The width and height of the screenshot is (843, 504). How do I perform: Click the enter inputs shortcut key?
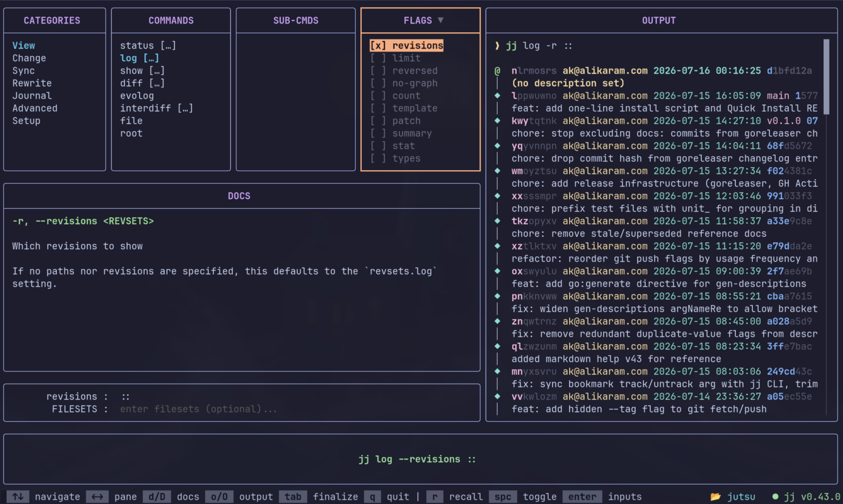click(x=582, y=496)
